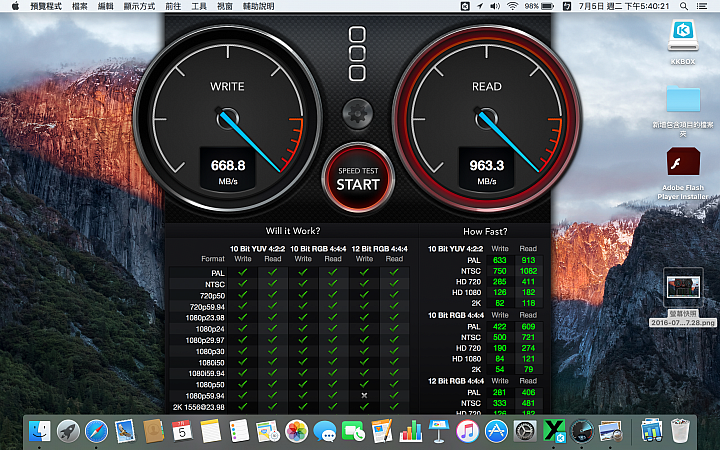Open Maps from the Dock
Image resolution: width=720 pixels, height=450 pixels.
268,431
